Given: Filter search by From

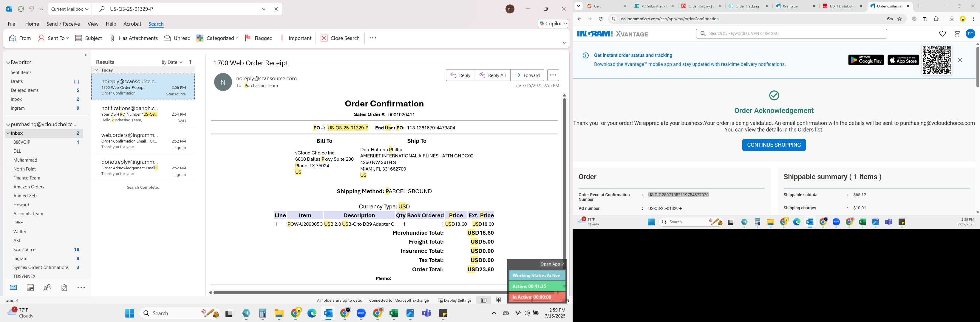Looking at the screenshot, I should click(x=20, y=38).
